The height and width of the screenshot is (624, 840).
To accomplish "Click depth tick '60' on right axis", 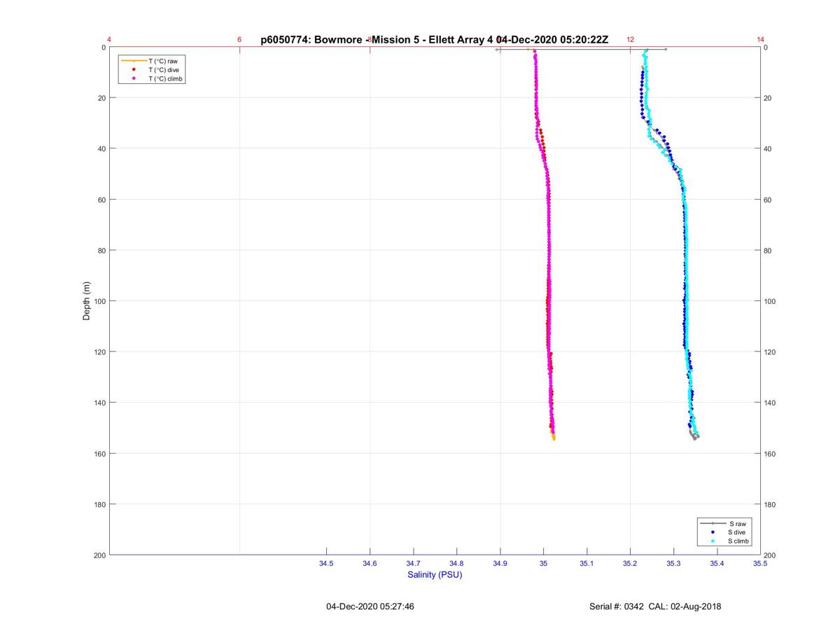I will pyautogui.click(x=769, y=200).
